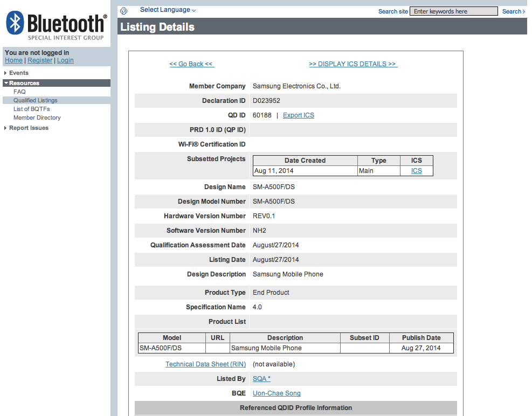Screen dimensions: 532x416
Task: Open the Home link in the sidebar
Action: coord(13,60)
